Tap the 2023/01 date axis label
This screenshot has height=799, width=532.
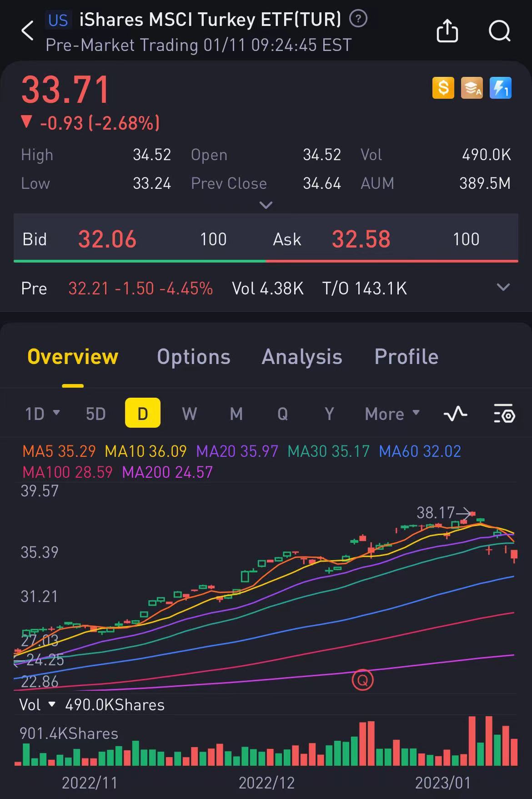[443, 783]
